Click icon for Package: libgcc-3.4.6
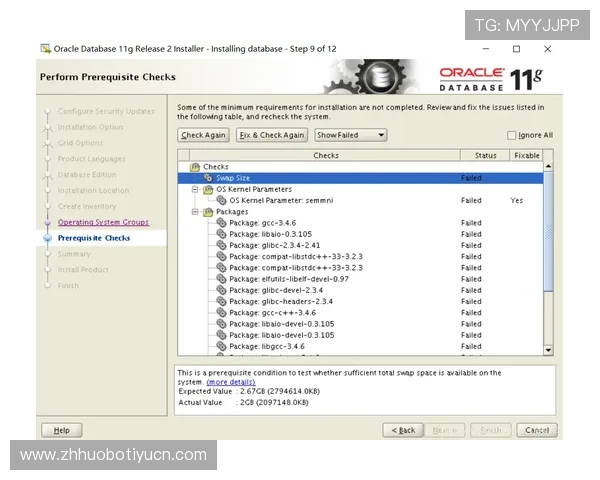This screenshot has height=480, width=600. (x=221, y=346)
